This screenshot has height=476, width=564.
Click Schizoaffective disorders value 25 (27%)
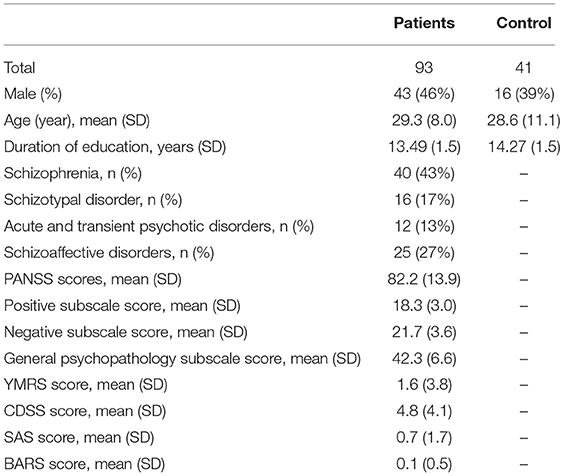point(424,253)
